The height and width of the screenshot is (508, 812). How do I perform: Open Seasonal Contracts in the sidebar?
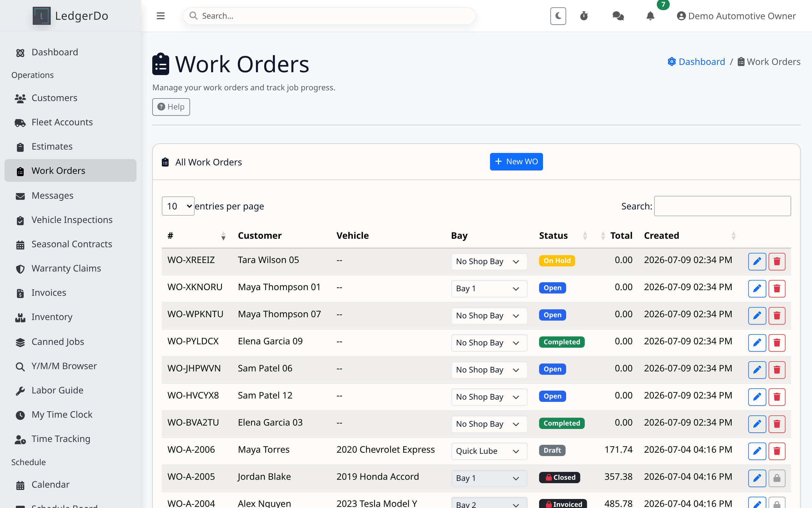pos(70,244)
